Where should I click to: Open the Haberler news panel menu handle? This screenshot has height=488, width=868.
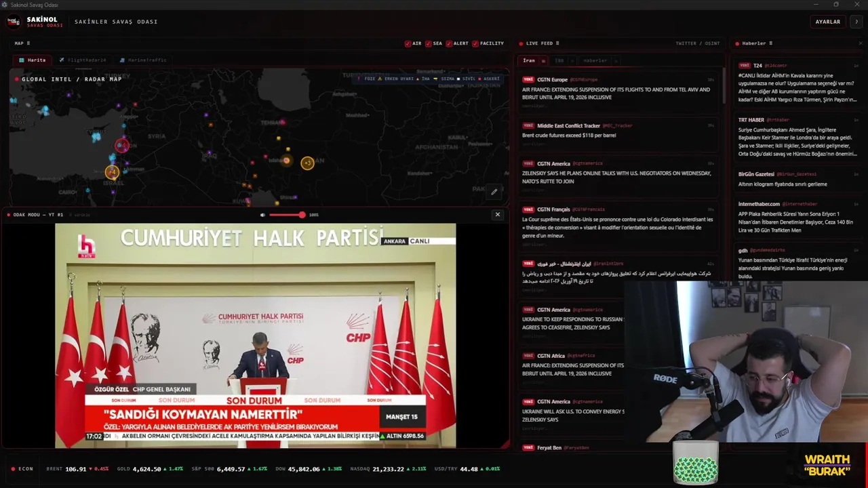(x=770, y=43)
